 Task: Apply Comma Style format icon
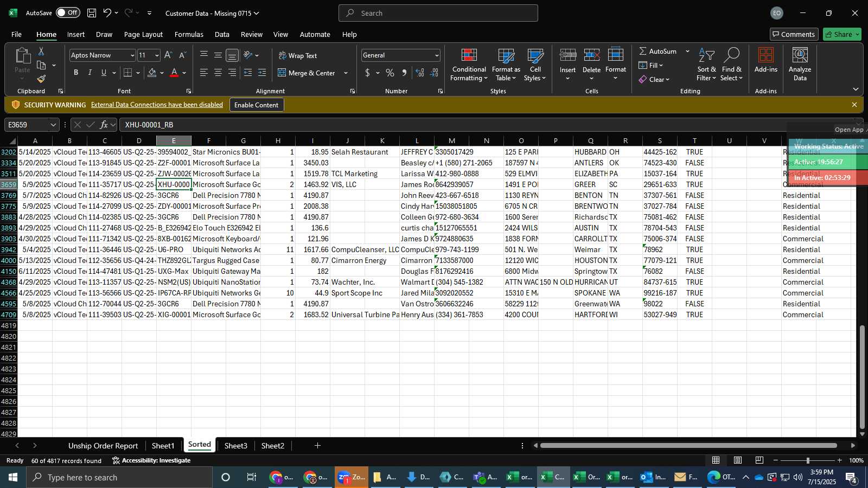click(x=404, y=73)
